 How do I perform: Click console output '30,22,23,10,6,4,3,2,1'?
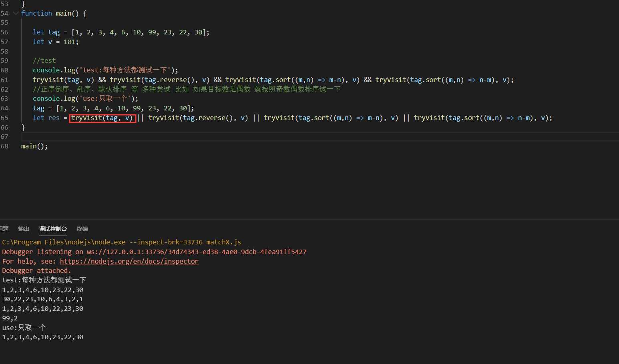pyautogui.click(x=42, y=299)
